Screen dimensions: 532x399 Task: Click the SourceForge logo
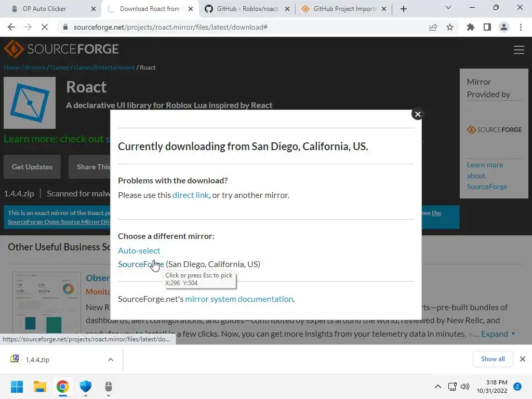(x=61, y=49)
